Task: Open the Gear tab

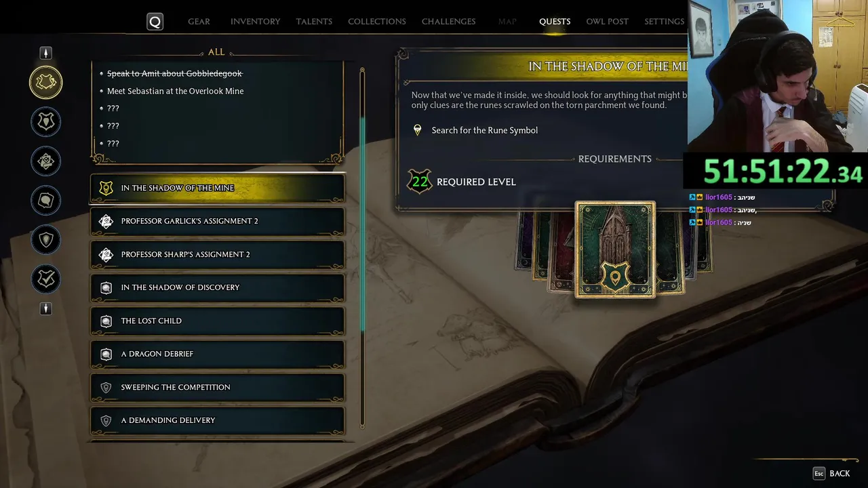Action: click(x=199, y=22)
